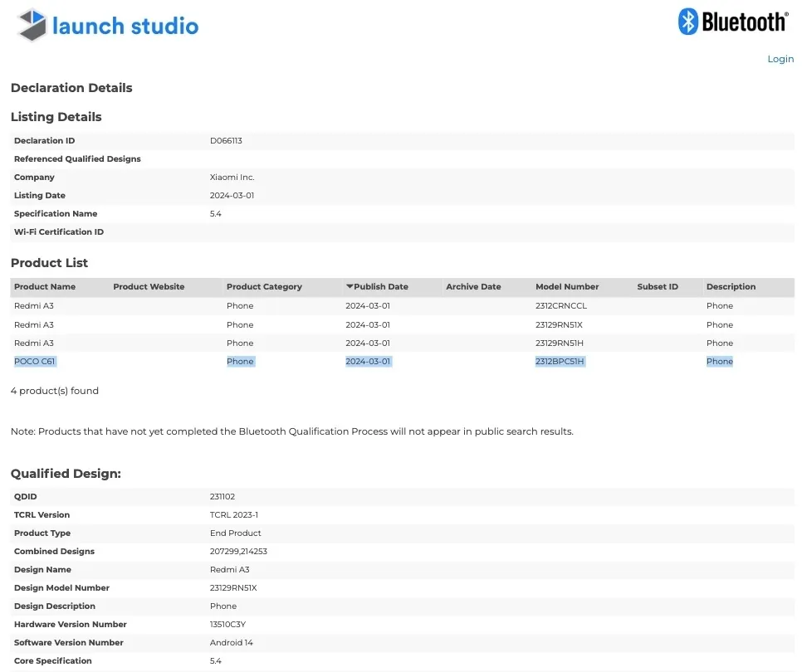802x672 pixels.
Task: Click model number 2312BPC51H
Action: (560, 361)
